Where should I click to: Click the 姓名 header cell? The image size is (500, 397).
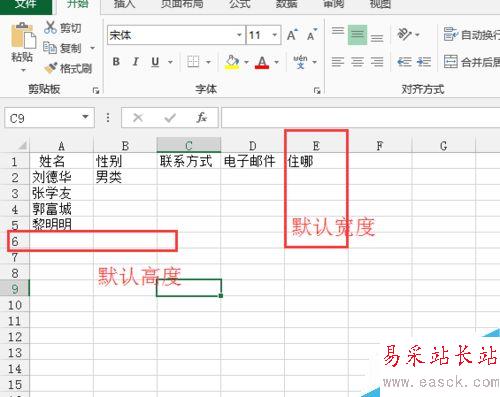coord(61,161)
